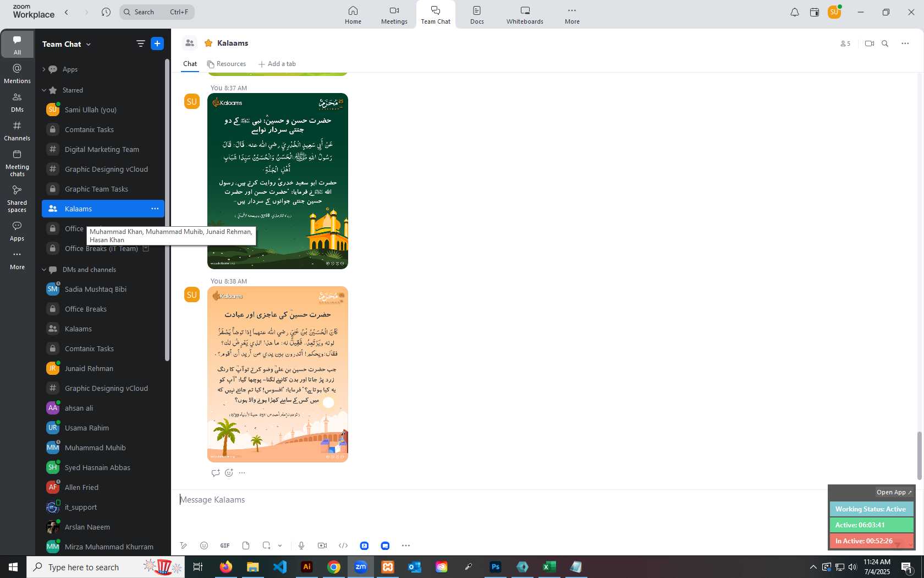Reply to the 8:38 AM message

click(x=216, y=473)
